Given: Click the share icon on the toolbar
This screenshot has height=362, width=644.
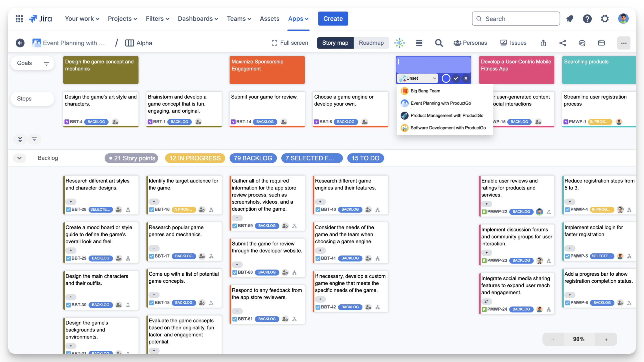Looking at the screenshot, I should tap(563, 43).
